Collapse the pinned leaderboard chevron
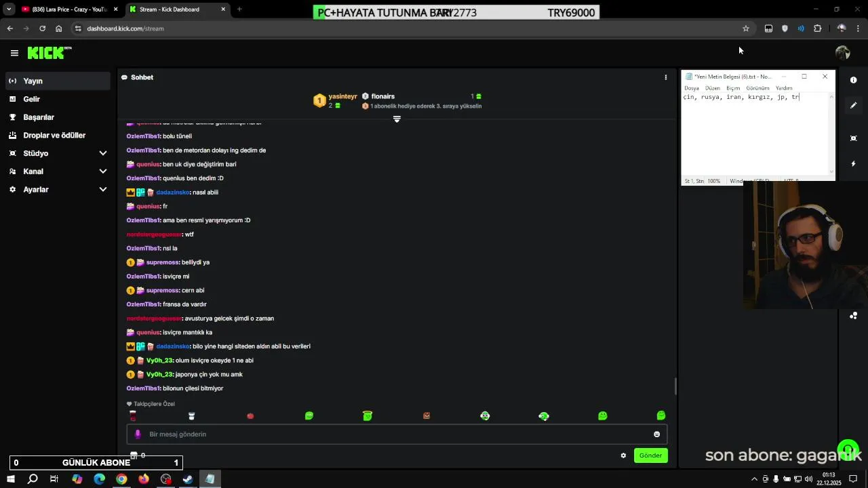 click(x=397, y=119)
